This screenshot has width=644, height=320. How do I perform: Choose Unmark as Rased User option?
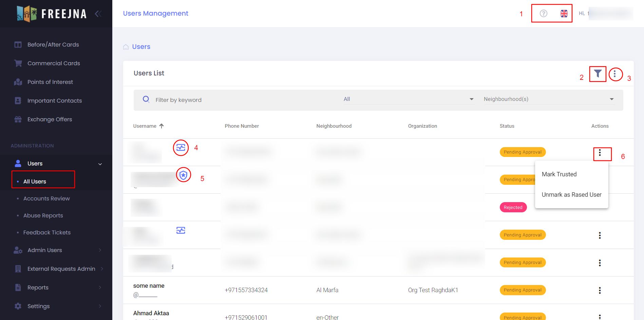[x=571, y=195]
